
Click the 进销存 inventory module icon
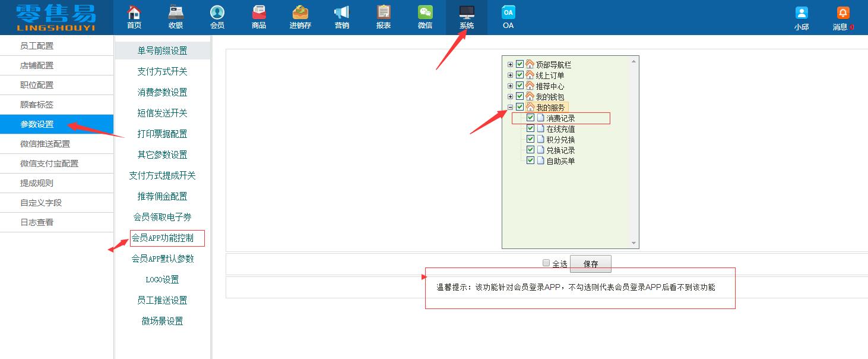300,16
